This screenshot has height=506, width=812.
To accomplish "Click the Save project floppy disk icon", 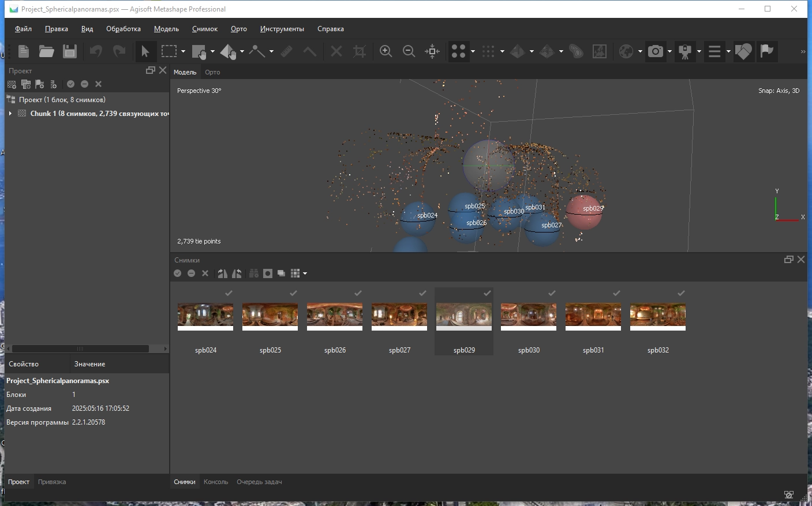I will [70, 51].
